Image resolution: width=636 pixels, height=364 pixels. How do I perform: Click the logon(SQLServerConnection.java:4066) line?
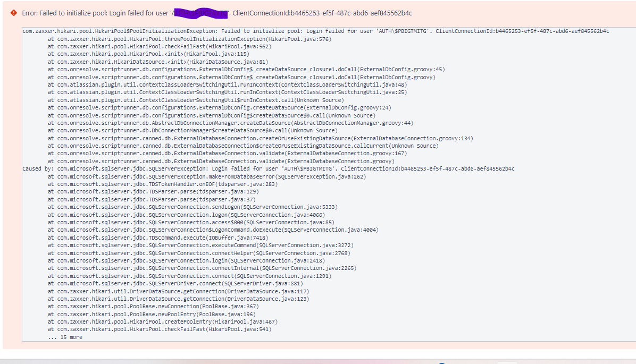pyautogui.click(x=186, y=215)
